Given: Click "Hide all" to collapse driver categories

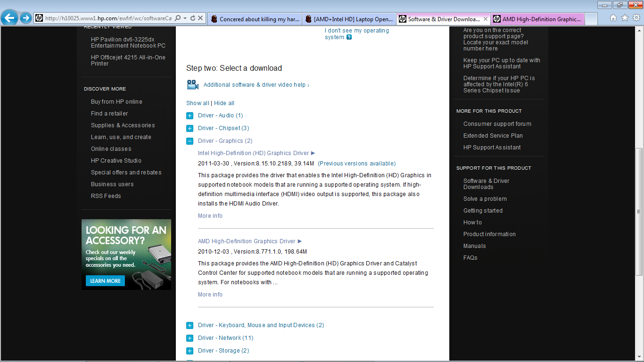Looking at the screenshot, I should click(x=224, y=103).
